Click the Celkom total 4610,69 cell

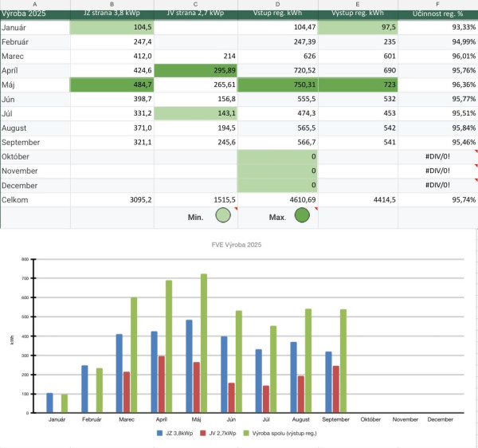[x=278, y=199]
